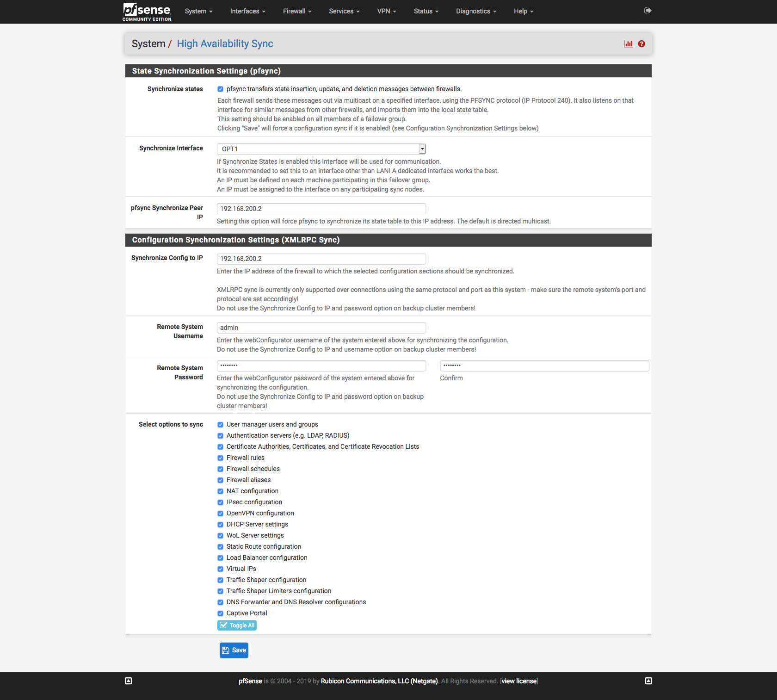Click the red help question mark icon
This screenshot has height=700, width=777.
click(x=641, y=44)
